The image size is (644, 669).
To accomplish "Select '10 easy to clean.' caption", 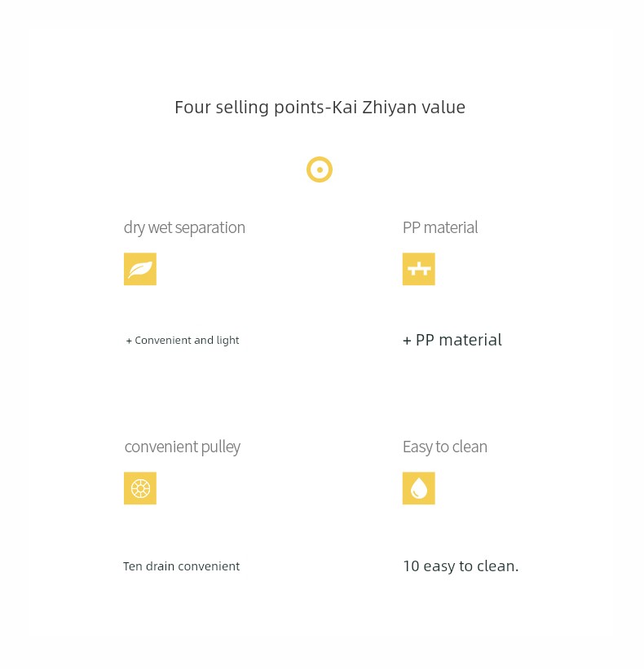I will [x=461, y=566].
